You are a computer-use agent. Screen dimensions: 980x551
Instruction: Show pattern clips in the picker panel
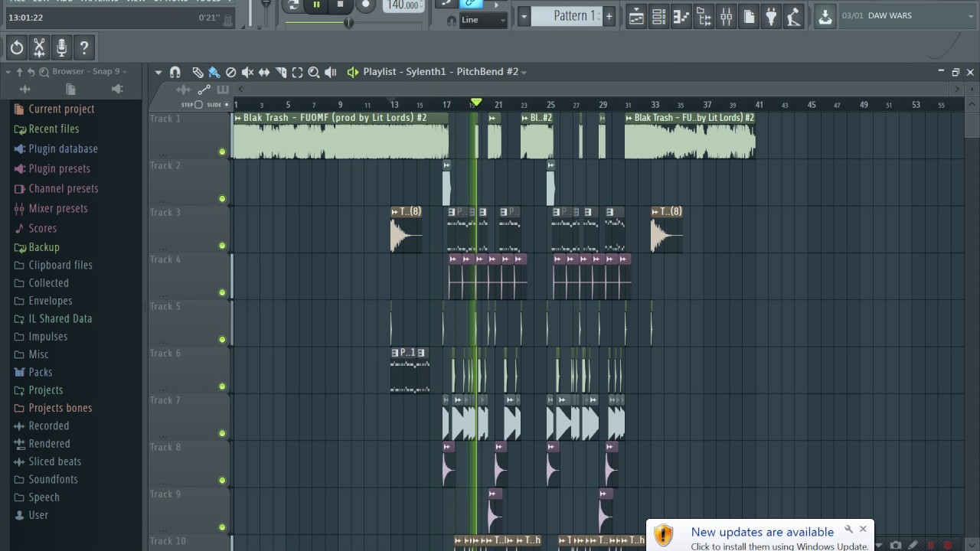click(x=223, y=90)
